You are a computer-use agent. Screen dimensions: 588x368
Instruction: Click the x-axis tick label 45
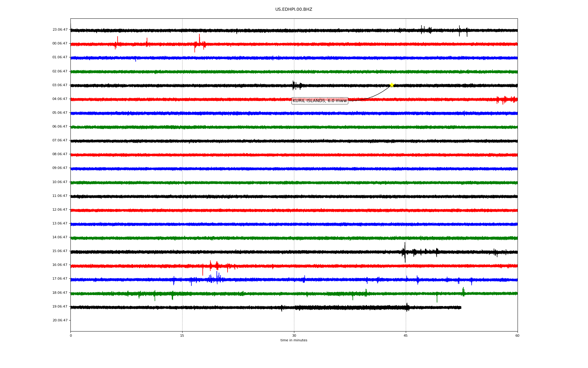(406, 336)
